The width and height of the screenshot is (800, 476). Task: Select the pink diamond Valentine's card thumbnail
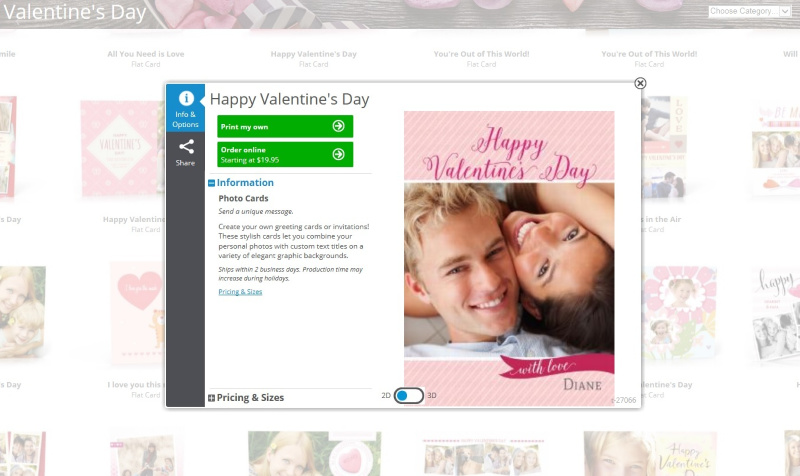122,148
